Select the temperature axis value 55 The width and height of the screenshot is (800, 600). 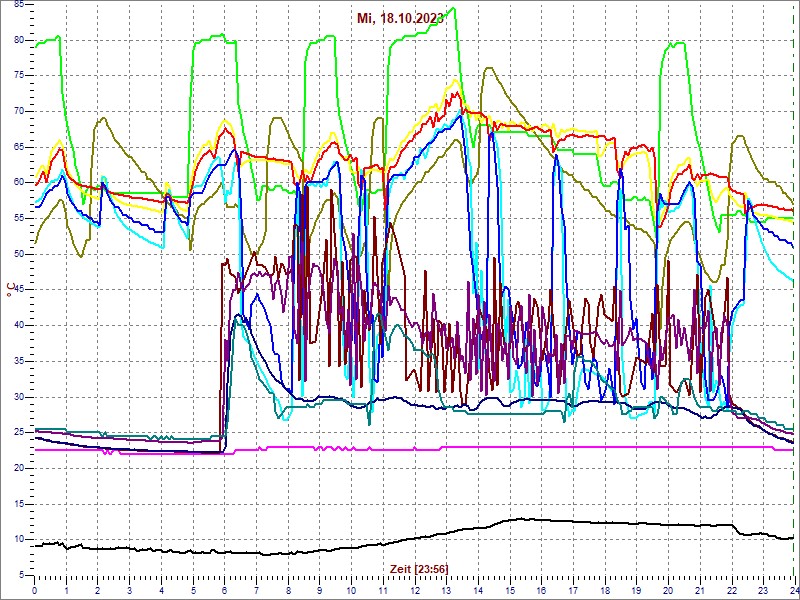tap(18, 219)
